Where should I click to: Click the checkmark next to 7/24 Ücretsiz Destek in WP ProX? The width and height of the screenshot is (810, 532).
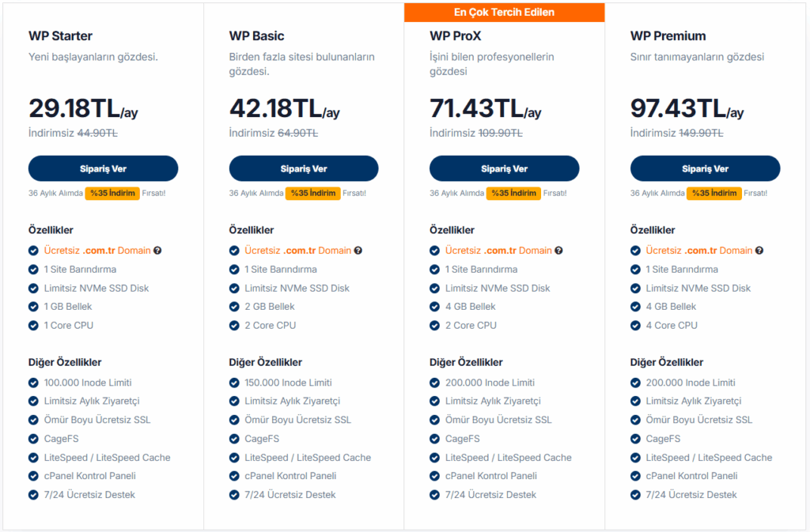pos(434,495)
